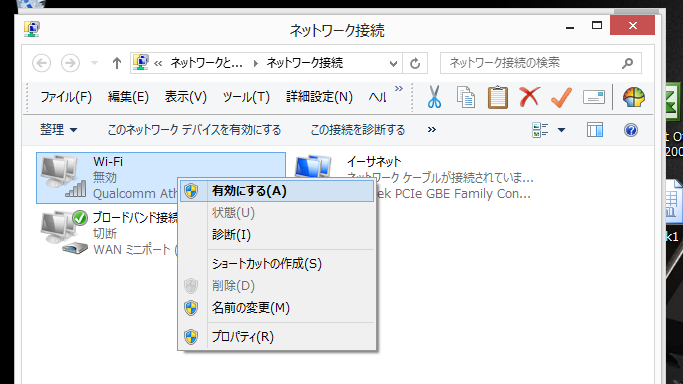Open the view options dropdown arrow
Image resolution: width=683 pixels, height=384 pixels.
(x=561, y=130)
